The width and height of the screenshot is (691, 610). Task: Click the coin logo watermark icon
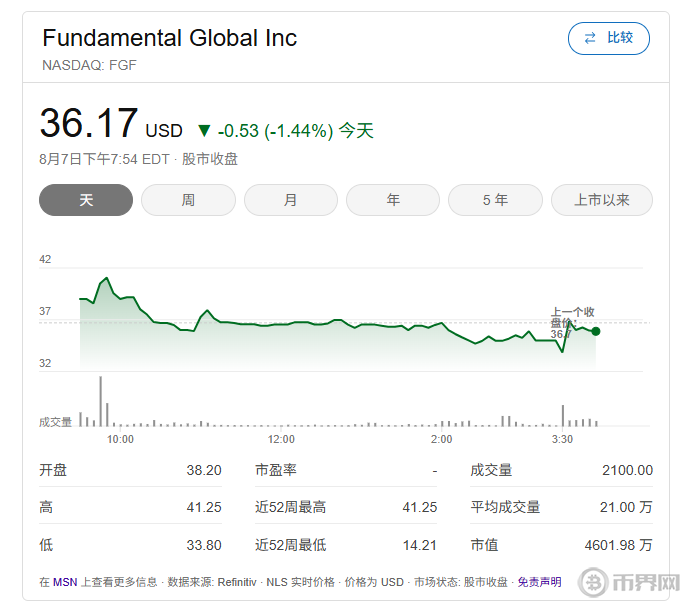coord(597,584)
